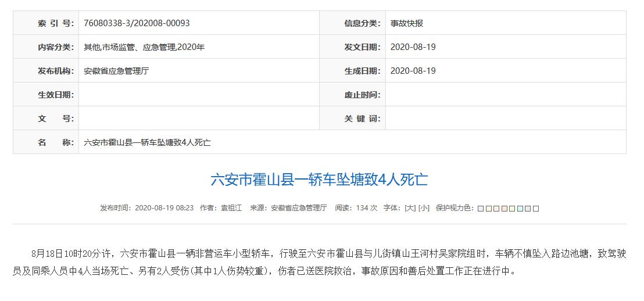Click 安徽省应急管理厅 in the 发布机构 row
This screenshot has width=644, height=301.
(x=116, y=71)
